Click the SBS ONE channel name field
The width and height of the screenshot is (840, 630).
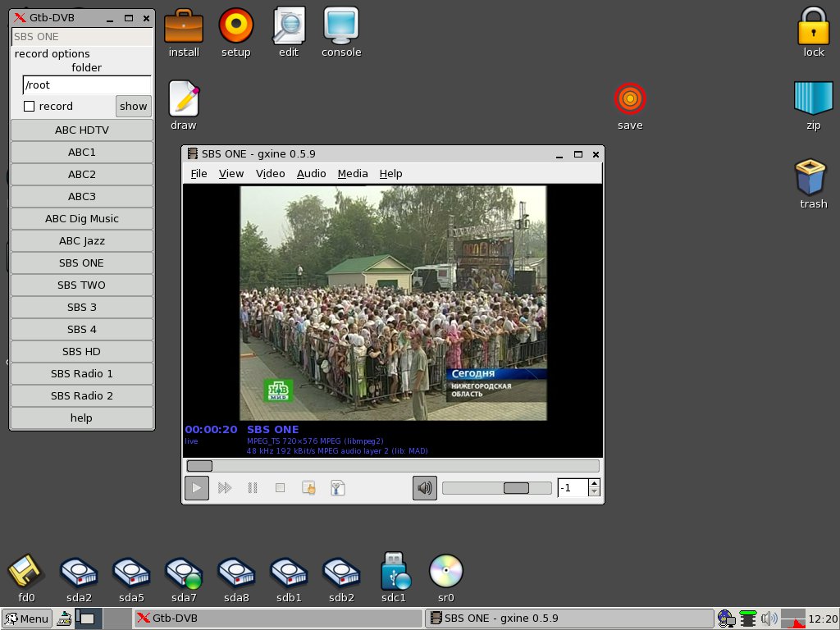click(x=82, y=37)
